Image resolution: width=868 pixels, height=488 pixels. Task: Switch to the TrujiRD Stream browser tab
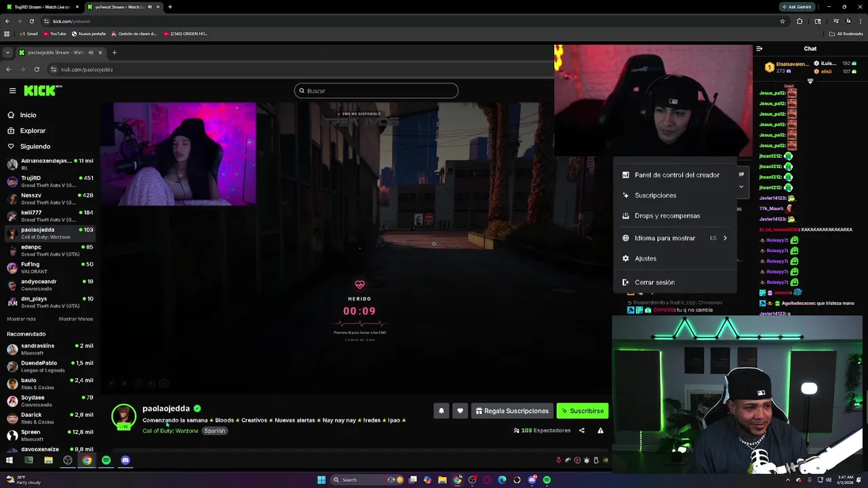coord(41,7)
